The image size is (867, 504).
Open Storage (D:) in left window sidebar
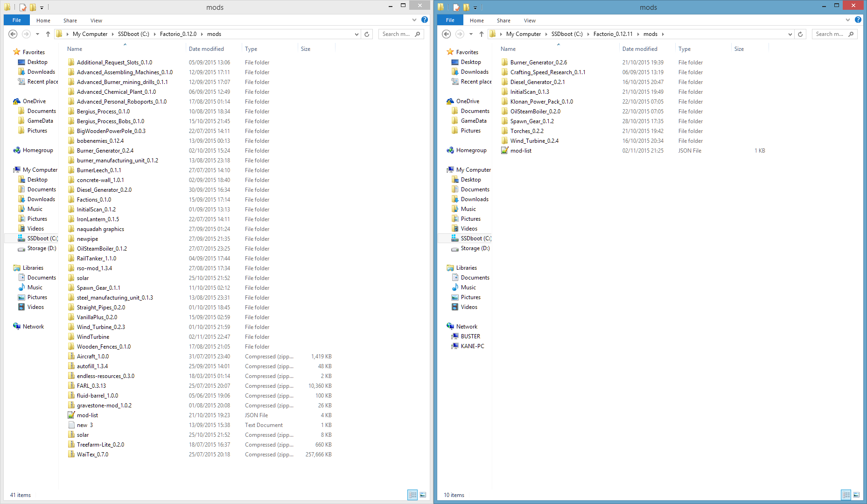(x=42, y=248)
